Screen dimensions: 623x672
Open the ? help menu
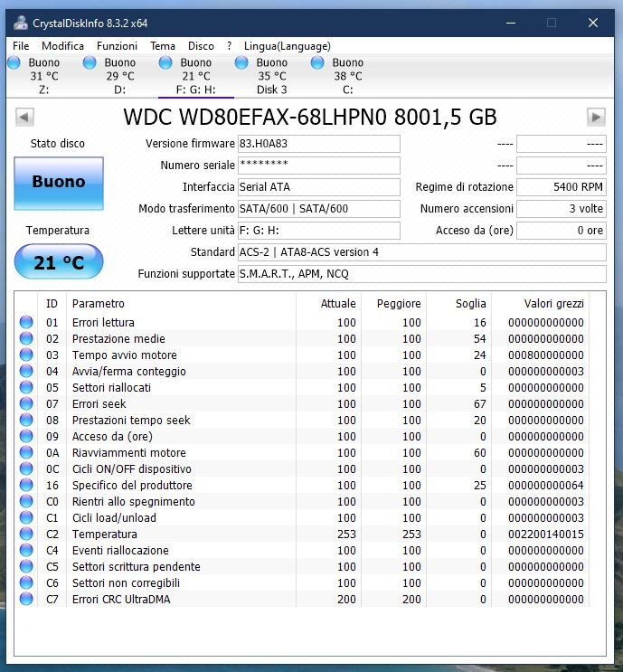pos(230,46)
